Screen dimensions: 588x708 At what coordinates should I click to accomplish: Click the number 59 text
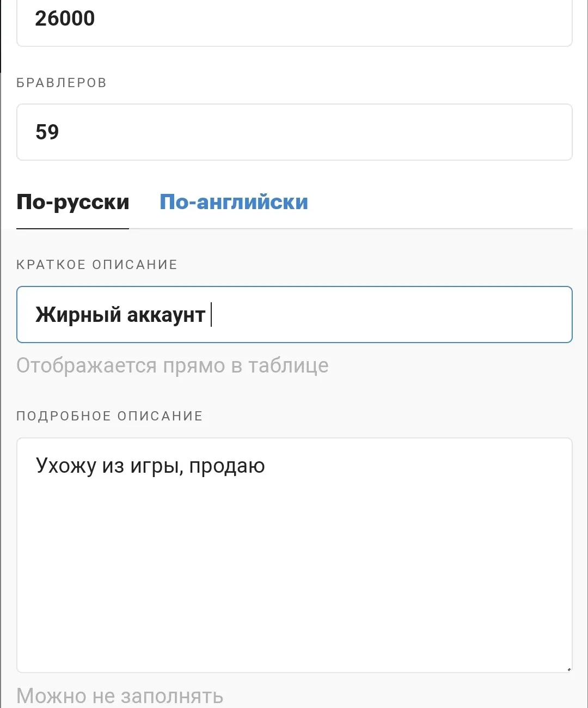(x=47, y=132)
